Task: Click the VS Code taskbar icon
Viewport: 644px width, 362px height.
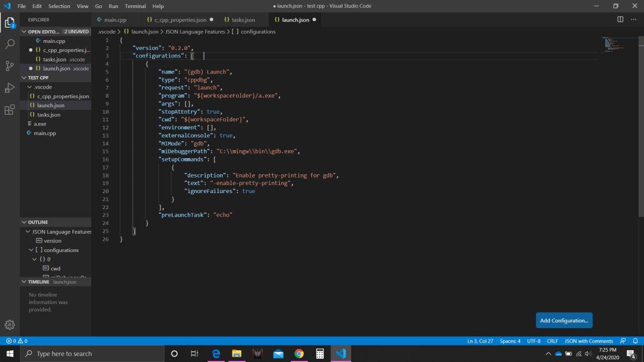Action: tap(340, 353)
